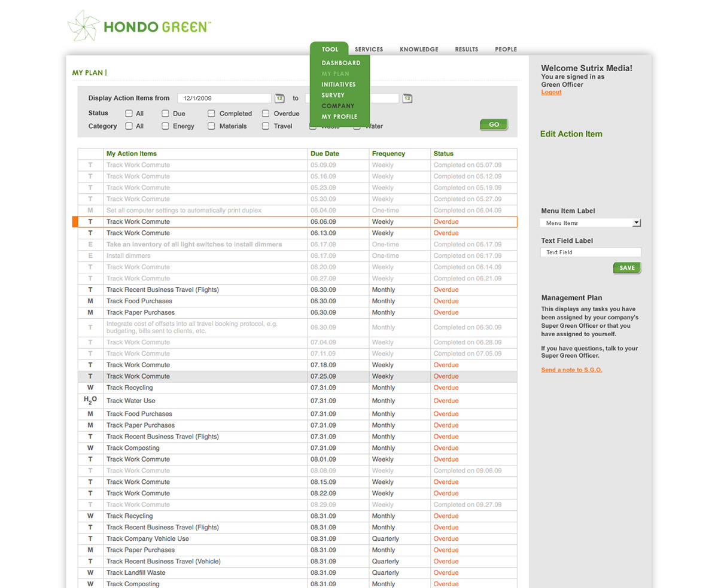Viewport: 718px width, 588px height.
Task: Click the Due Date column header
Action: pyautogui.click(x=325, y=154)
